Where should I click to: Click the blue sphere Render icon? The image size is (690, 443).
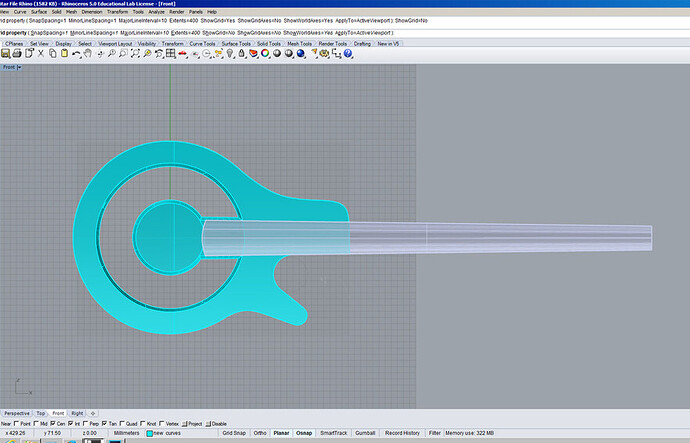pyautogui.click(x=301, y=53)
